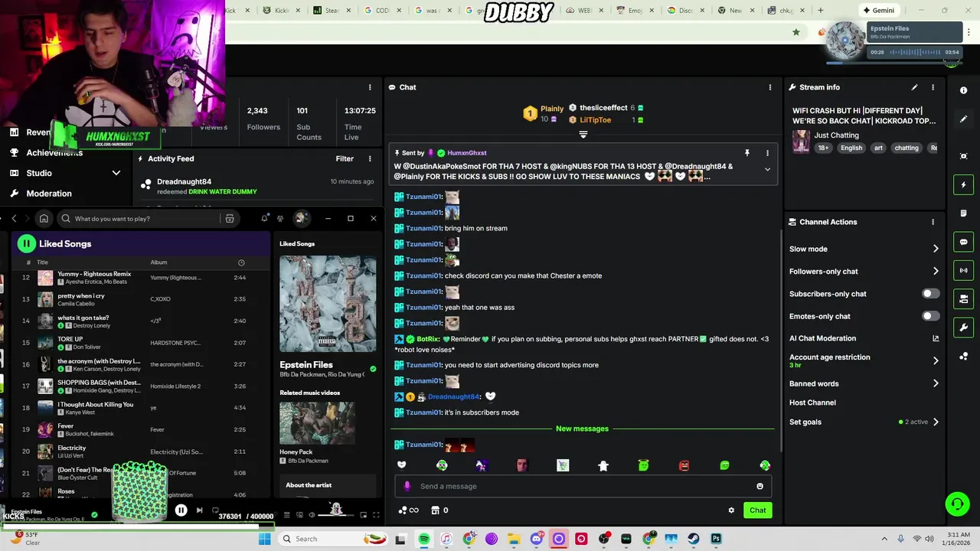Open Achievements in left navigation
The image size is (980, 551).
coord(54,152)
